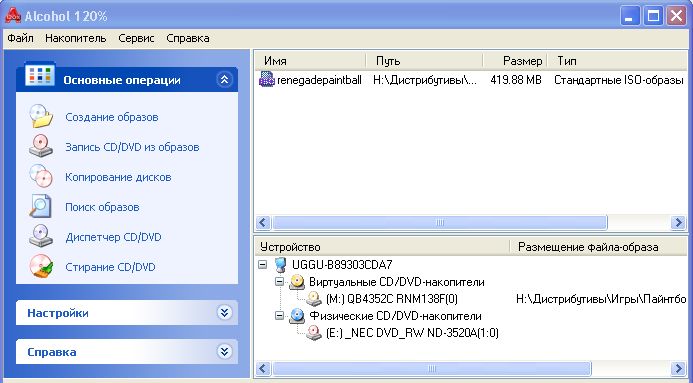Click the Создание образов icon
Viewport: 693px width, 383px height.
[41, 116]
